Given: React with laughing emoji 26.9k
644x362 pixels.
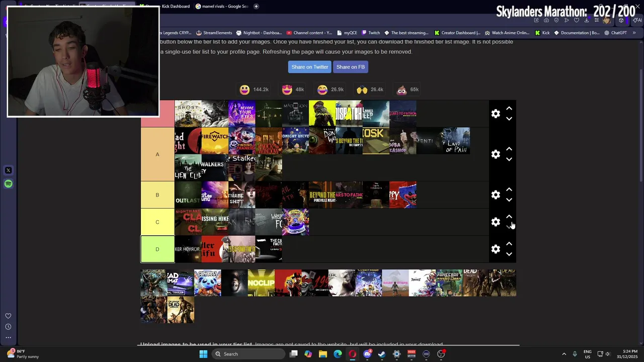Looking at the screenshot, I should (330, 89).
